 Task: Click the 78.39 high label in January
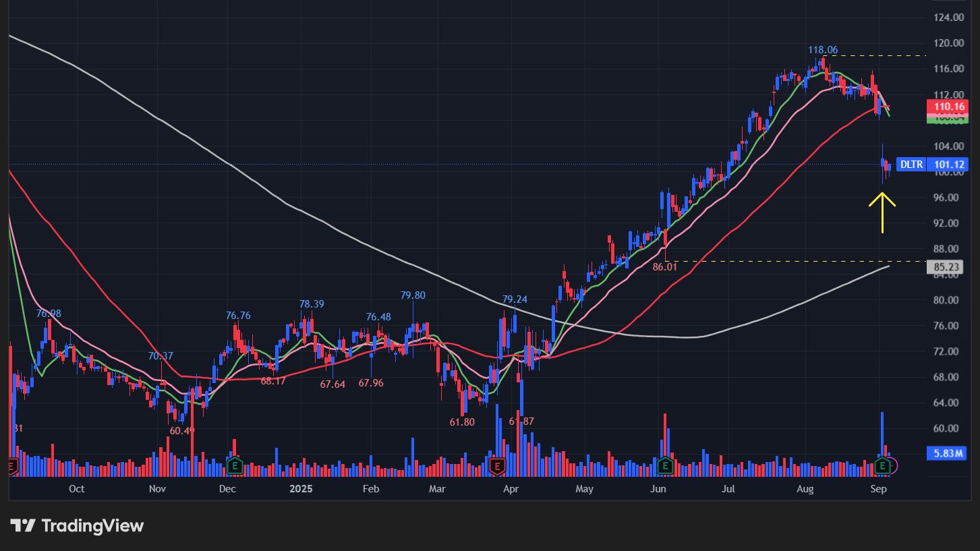312,304
